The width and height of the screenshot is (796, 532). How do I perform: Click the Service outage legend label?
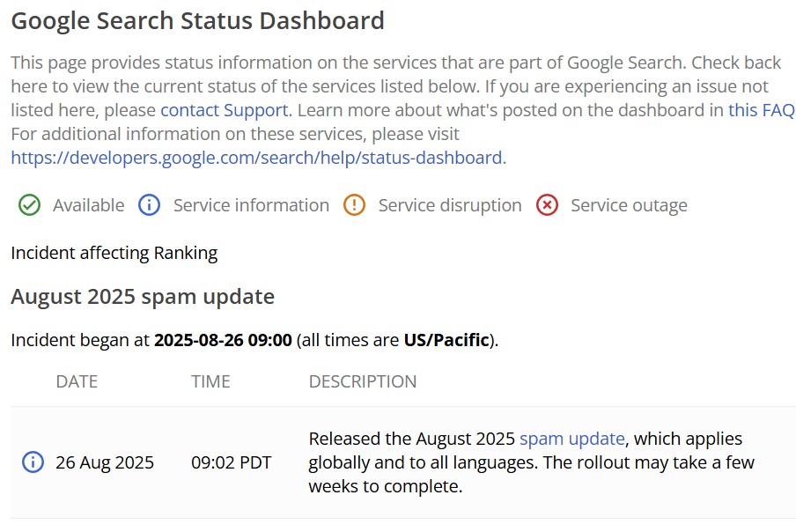[x=629, y=205]
